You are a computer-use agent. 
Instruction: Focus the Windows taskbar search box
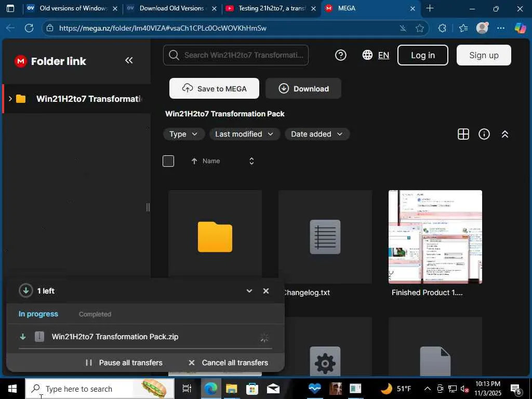tap(100, 389)
